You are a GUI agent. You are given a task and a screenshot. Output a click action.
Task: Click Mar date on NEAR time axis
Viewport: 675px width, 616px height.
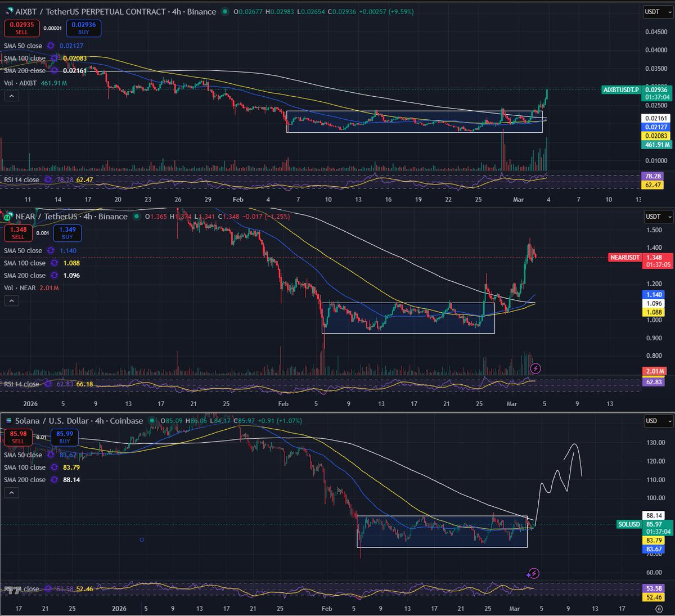[x=511, y=404]
